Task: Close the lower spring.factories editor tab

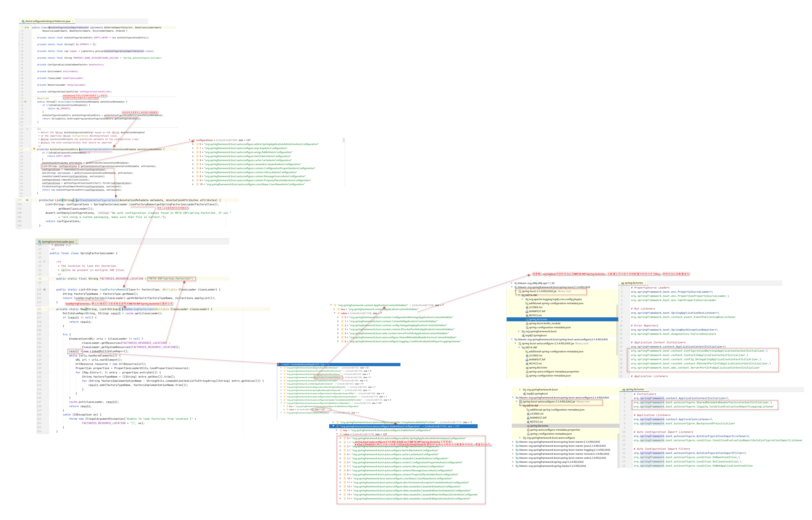Action: (646, 389)
